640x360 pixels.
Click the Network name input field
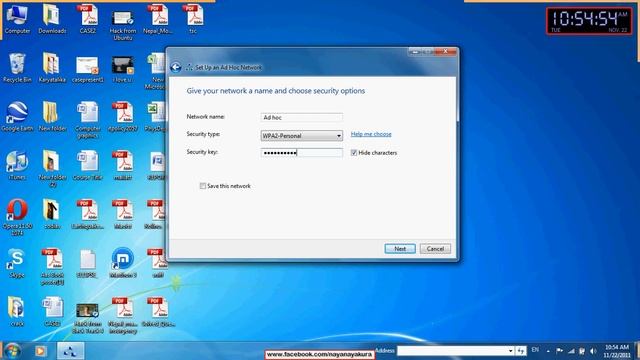point(301,118)
